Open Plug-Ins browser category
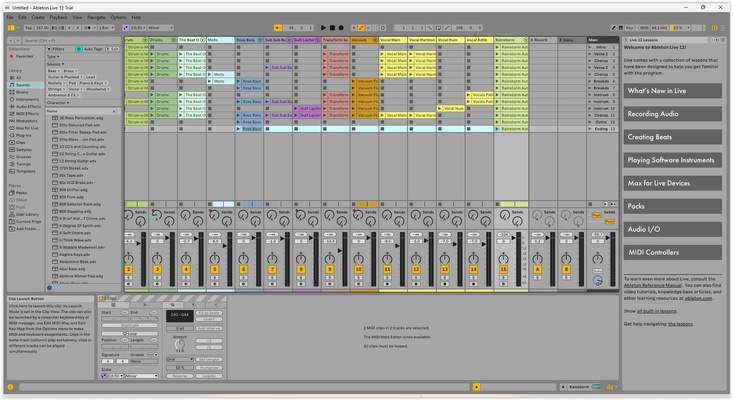The width and height of the screenshot is (733, 400). [x=24, y=135]
